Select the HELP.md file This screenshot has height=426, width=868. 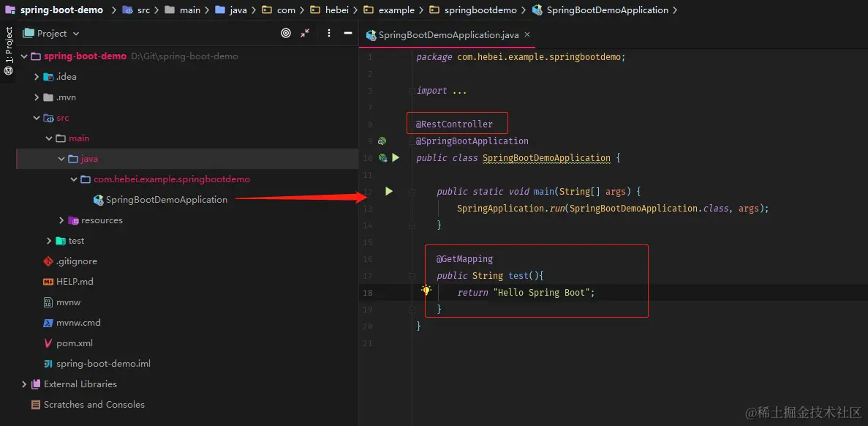[x=75, y=281]
